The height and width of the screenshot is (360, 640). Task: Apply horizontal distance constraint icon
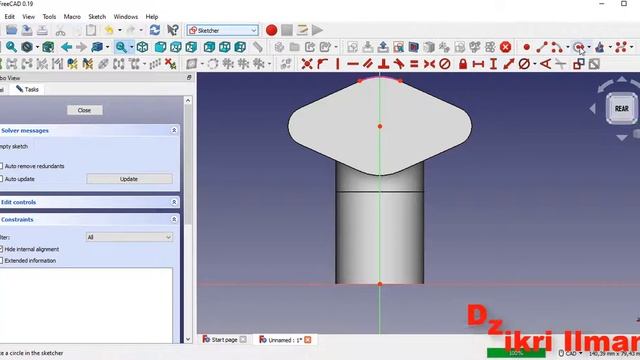(x=478, y=64)
